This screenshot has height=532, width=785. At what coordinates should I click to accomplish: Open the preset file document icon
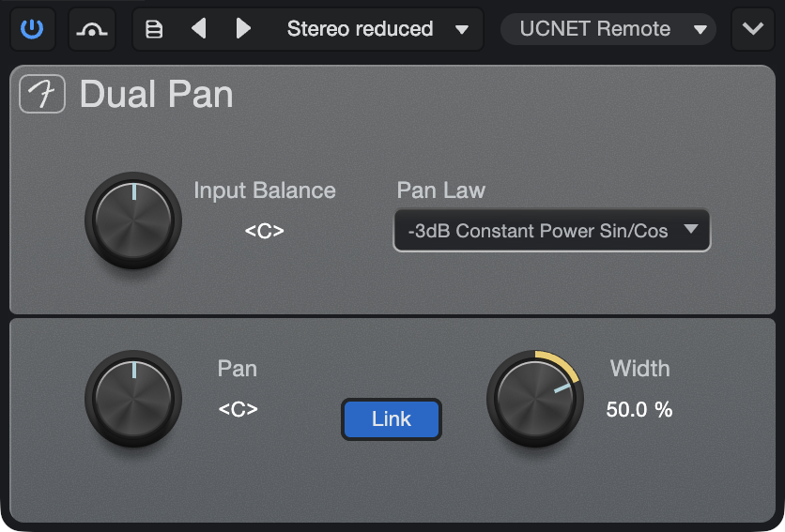tap(154, 29)
